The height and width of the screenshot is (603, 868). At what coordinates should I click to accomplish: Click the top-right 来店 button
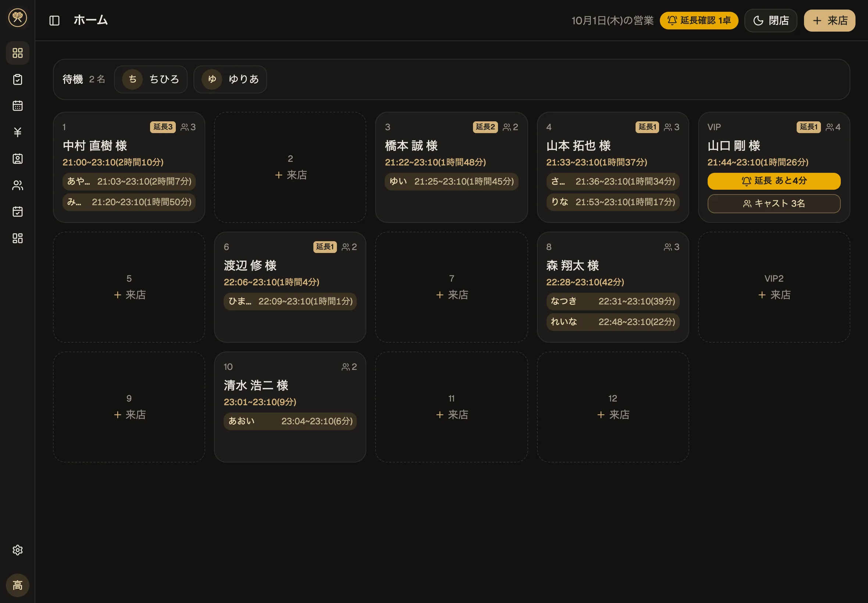point(829,20)
